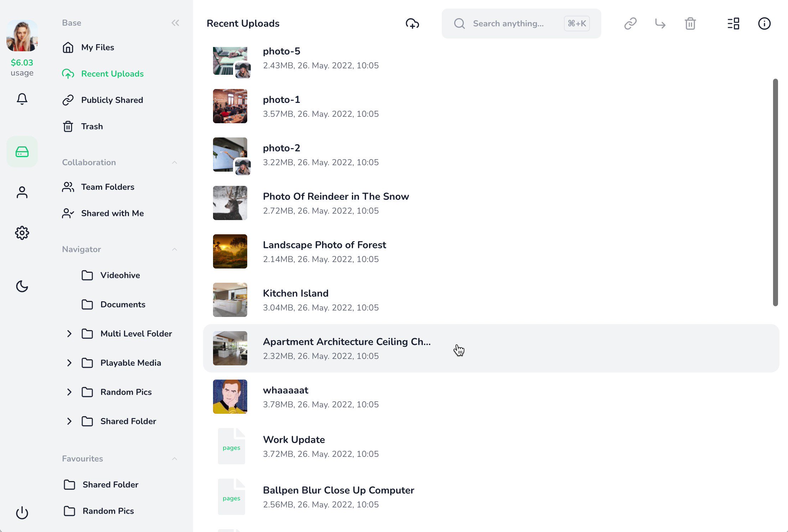
Task: Collapse the Collaboration section
Action: [x=175, y=162]
